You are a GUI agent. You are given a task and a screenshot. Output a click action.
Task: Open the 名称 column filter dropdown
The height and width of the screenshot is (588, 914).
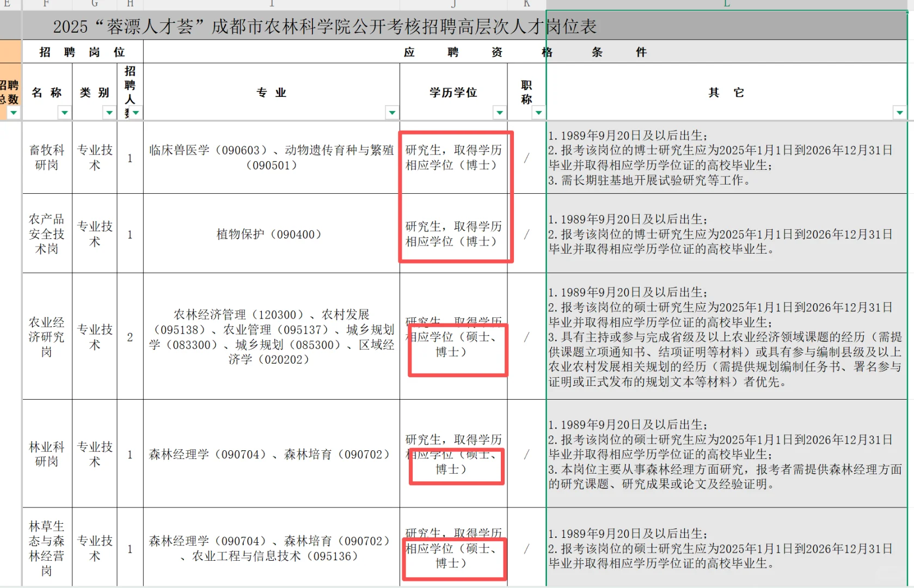click(65, 113)
